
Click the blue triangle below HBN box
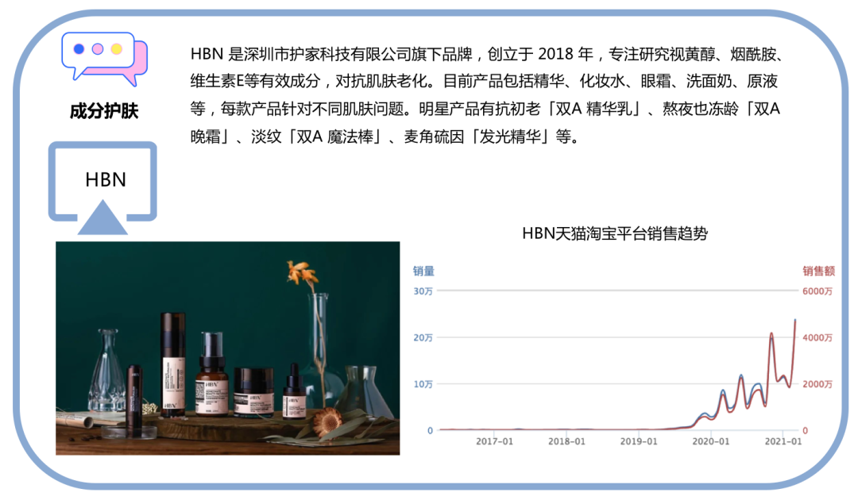[102, 217]
